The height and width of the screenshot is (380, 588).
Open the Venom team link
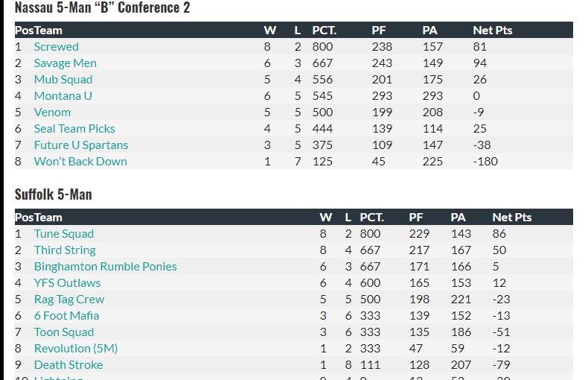(52, 112)
